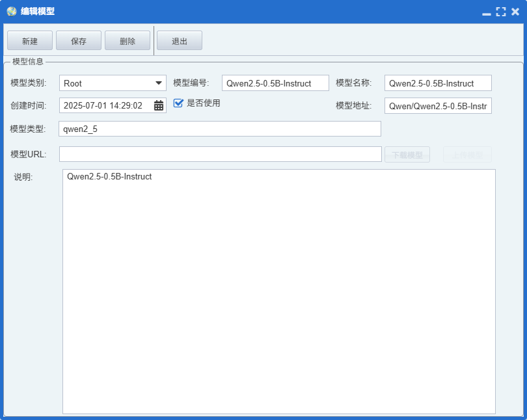Click the globe icon in title bar
This screenshot has width=527, height=420.
click(x=12, y=12)
